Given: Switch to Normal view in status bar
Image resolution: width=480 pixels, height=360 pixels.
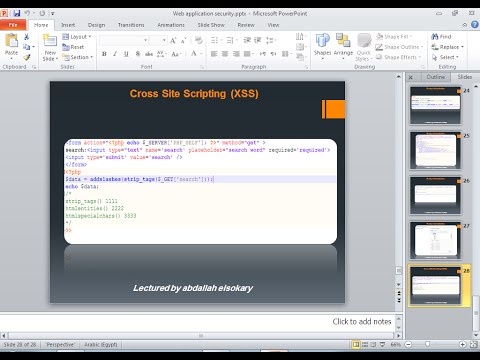Looking at the screenshot, I should tap(356, 344).
